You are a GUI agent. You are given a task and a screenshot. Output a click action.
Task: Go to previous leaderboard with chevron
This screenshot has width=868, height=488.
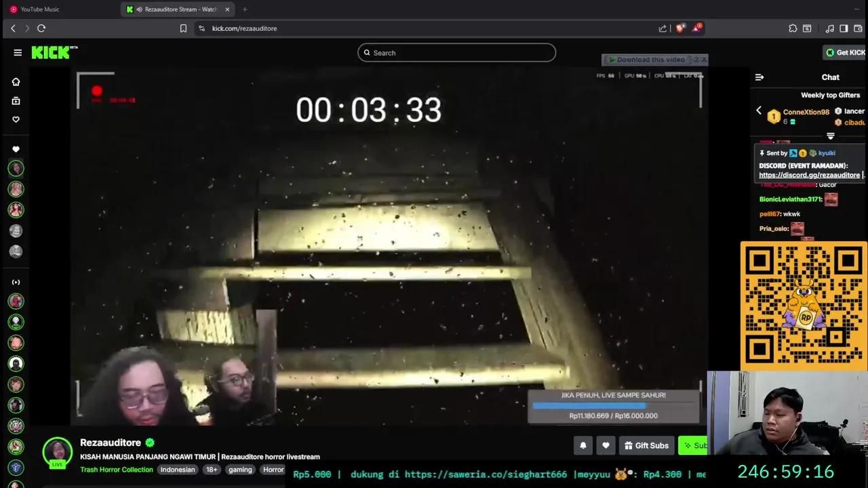(x=759, y=110)
